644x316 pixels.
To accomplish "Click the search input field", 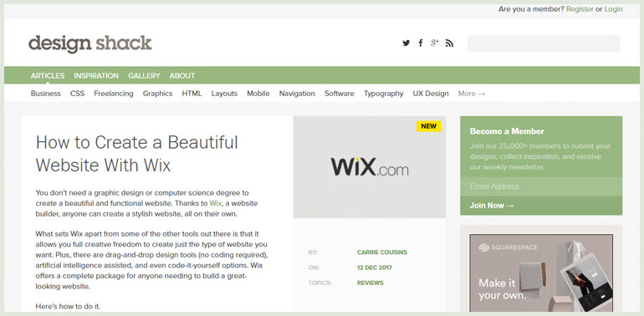I will click(x=544, y=43).
